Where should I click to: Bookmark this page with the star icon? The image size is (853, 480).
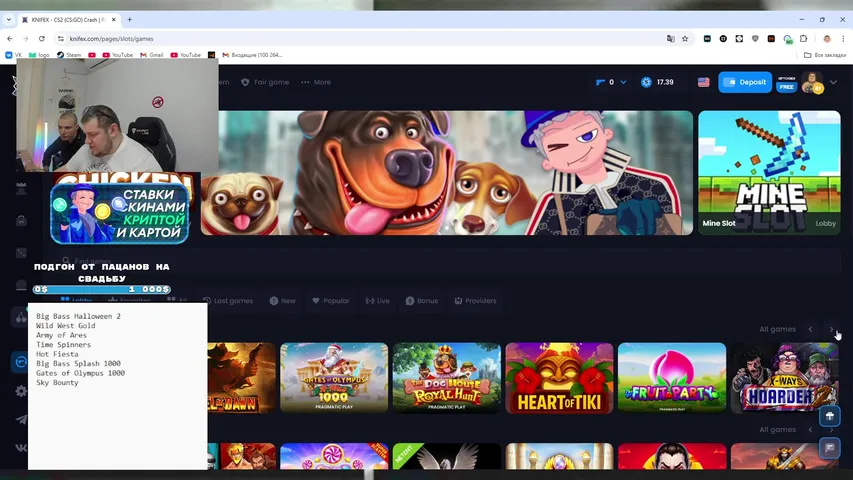[x=685, y=38]
